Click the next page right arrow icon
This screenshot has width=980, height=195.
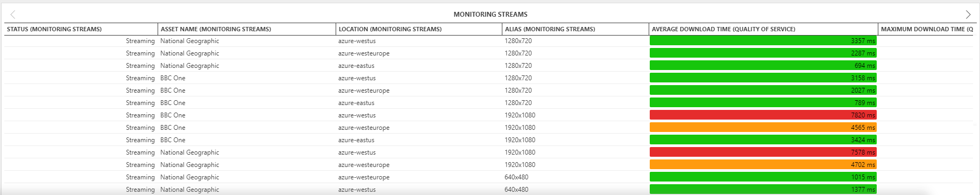pyautogui.click(x=968, y=15)
